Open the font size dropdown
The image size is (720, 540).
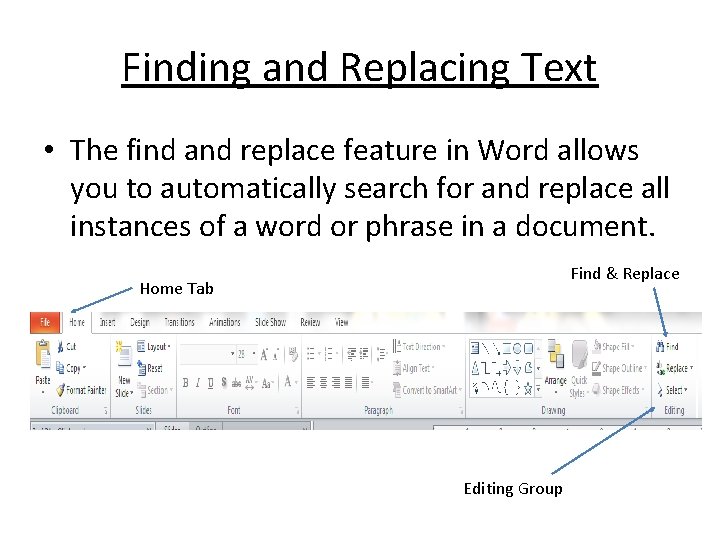(x=254, y=354)
